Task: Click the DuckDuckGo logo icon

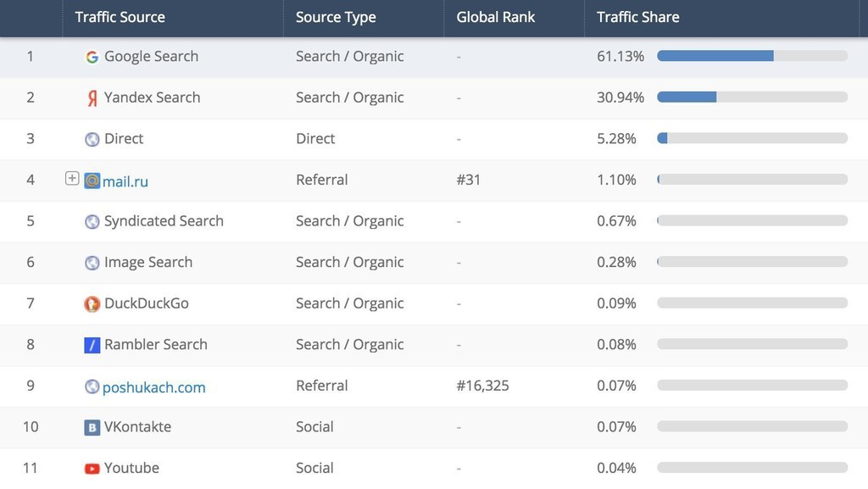Action: pyautogui.click(x=92, y=303)
